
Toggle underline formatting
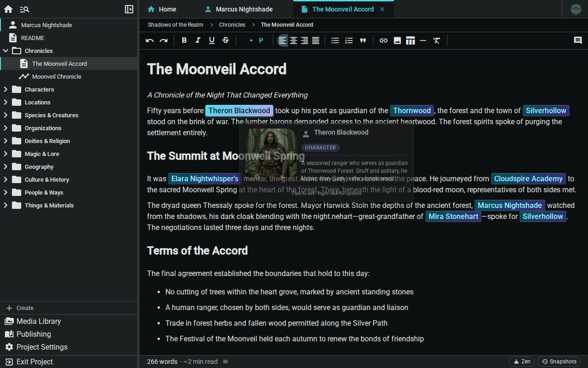pyautogui.click(x=212, y=40)
